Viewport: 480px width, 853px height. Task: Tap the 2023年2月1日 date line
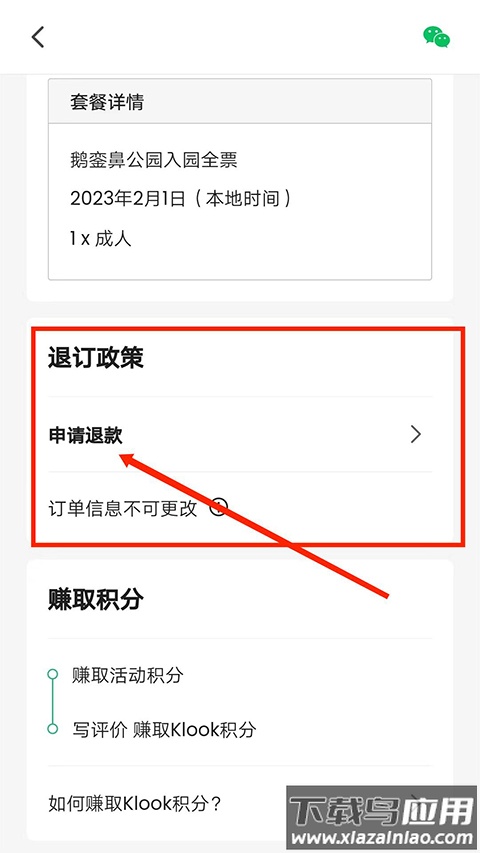pyautogui.click(x=180, y=199)
